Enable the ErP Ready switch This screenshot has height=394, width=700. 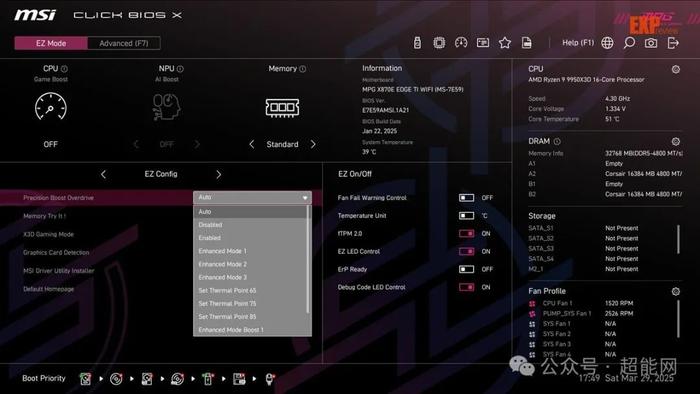point(467,269)
